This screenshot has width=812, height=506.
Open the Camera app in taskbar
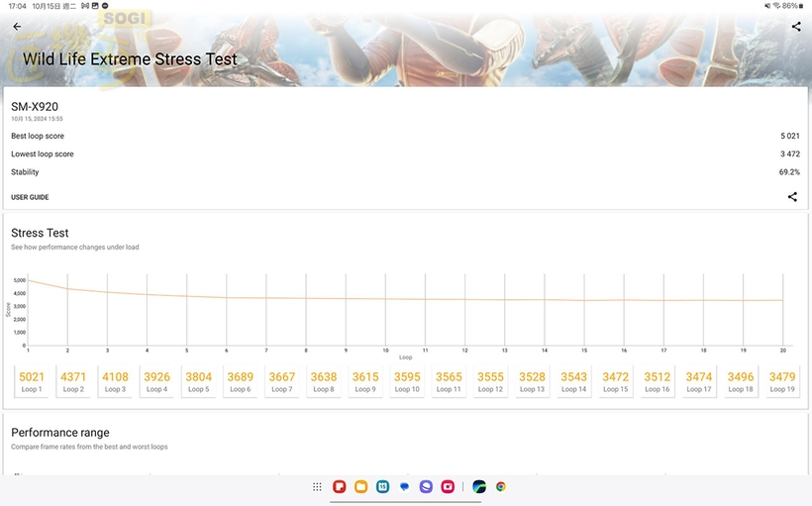448,486
